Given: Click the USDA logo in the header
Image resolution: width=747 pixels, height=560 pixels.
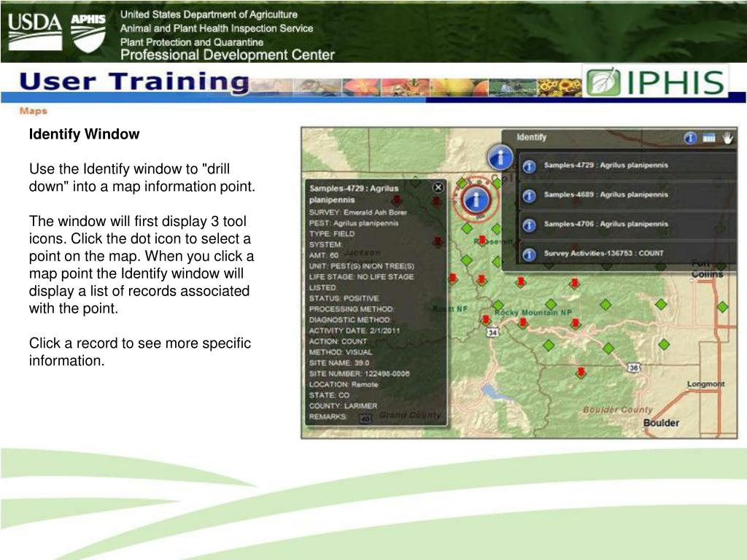Looking at the screenshot, I should click(x=35, y=32).
